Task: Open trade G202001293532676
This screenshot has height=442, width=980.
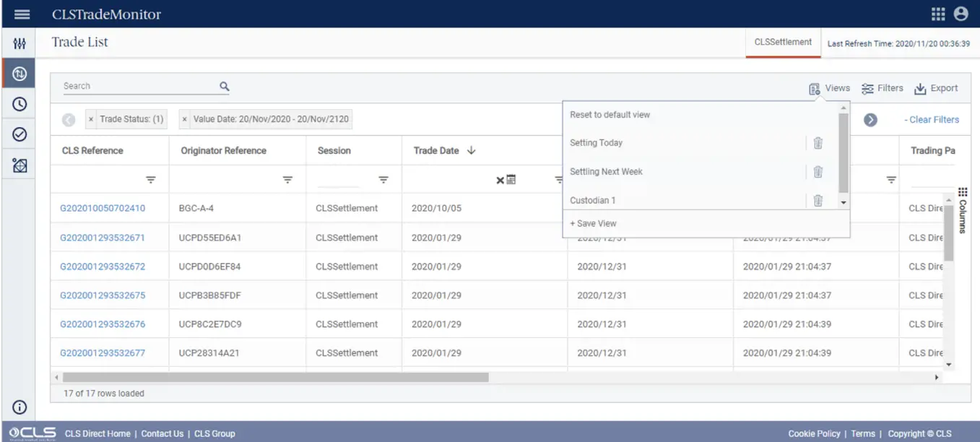Action: point(103,324)
